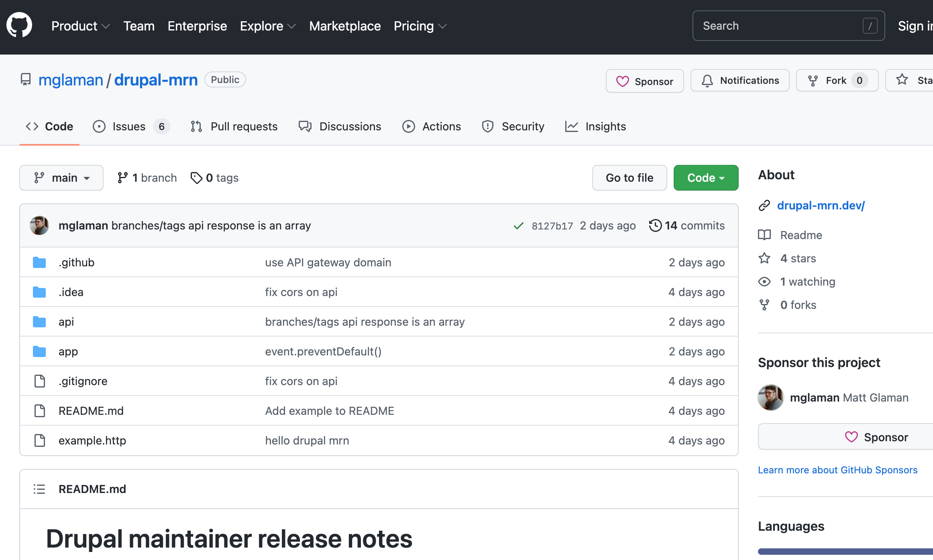The image size is (933, 560).
Task: Click the .github folder icon
Action: (39, 262)
